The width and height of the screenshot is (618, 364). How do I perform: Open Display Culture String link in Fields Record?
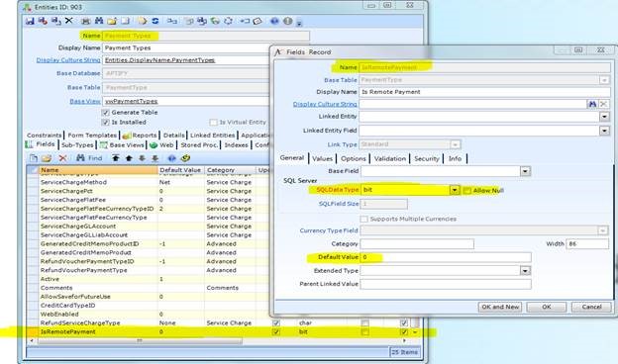coord(325,104)
